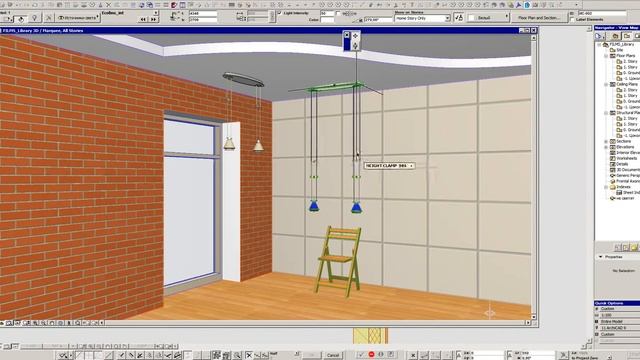Collapse the Structural Plans tree node

606,113
